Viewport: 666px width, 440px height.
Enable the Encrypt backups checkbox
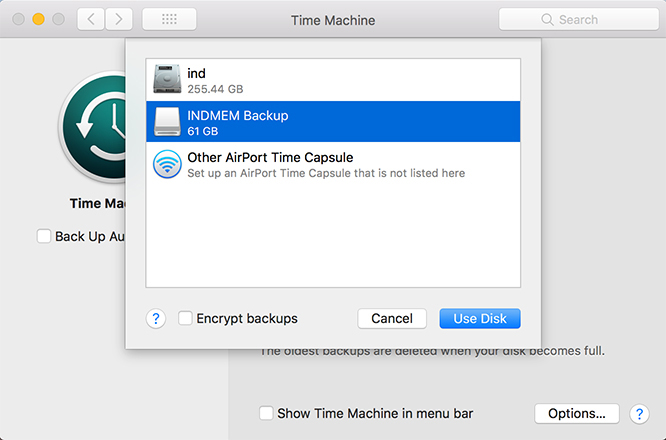(185, 319)
